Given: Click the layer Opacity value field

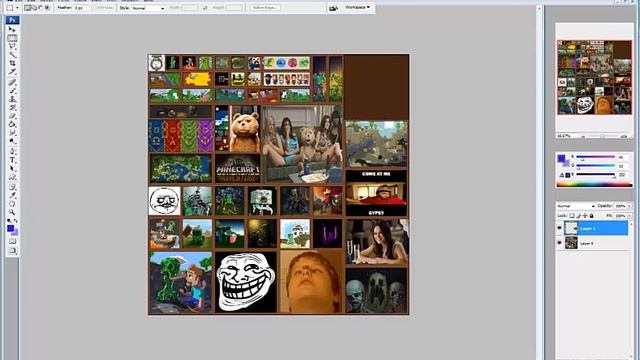Looking at the screenshot, I should coord(620,206).
